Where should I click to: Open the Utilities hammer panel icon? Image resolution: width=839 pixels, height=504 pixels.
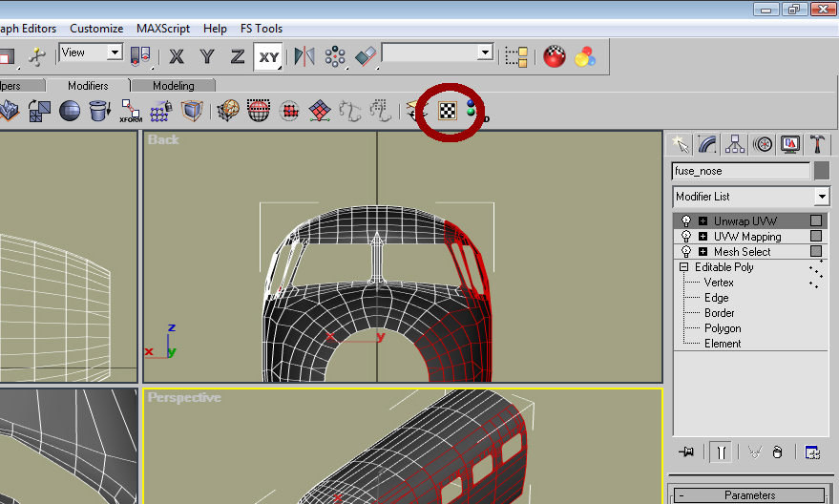tap(818, 144)
